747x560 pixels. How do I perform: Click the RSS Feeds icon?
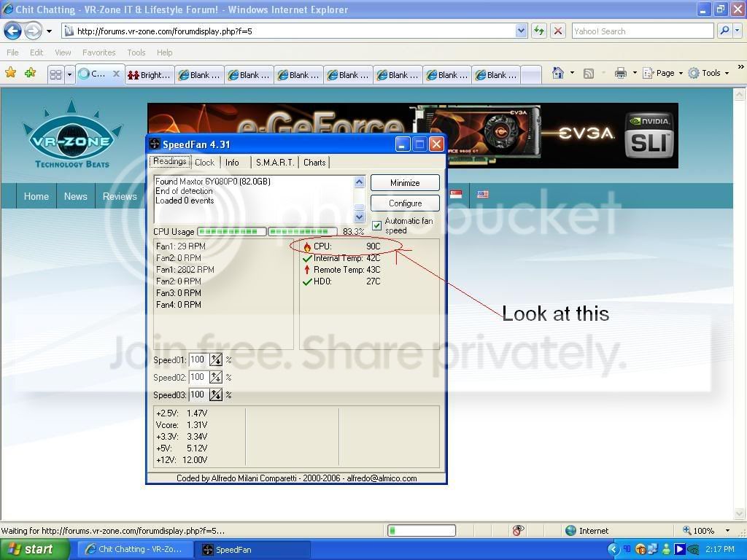pos(589,74)
